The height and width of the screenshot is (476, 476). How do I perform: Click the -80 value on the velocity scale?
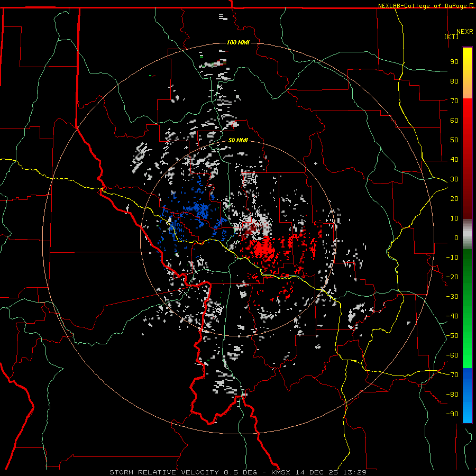[x=452, y=395]
